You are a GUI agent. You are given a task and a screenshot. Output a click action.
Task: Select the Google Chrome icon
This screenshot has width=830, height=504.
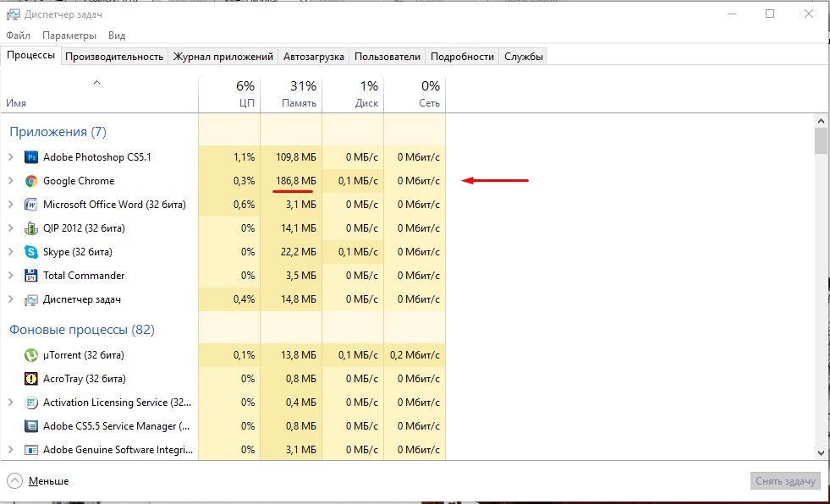pos(31,181)
